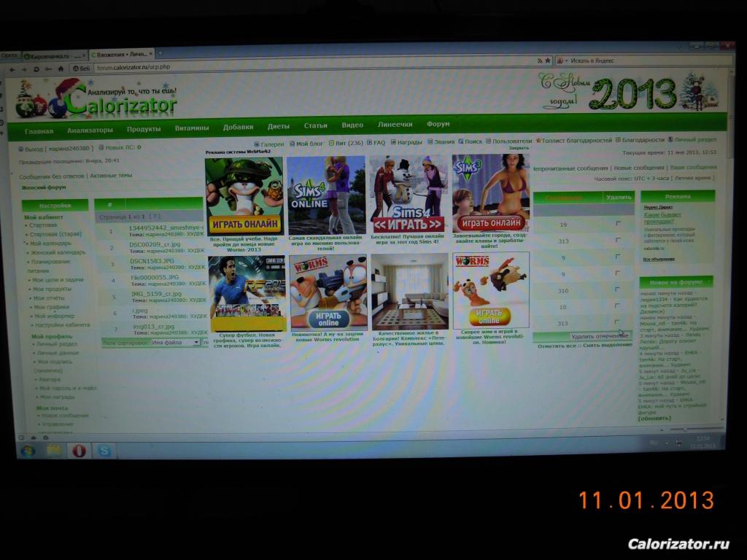
Task: Click '(обновить)' under 'Новое на форуме'
Action: (x=654, y=418)
